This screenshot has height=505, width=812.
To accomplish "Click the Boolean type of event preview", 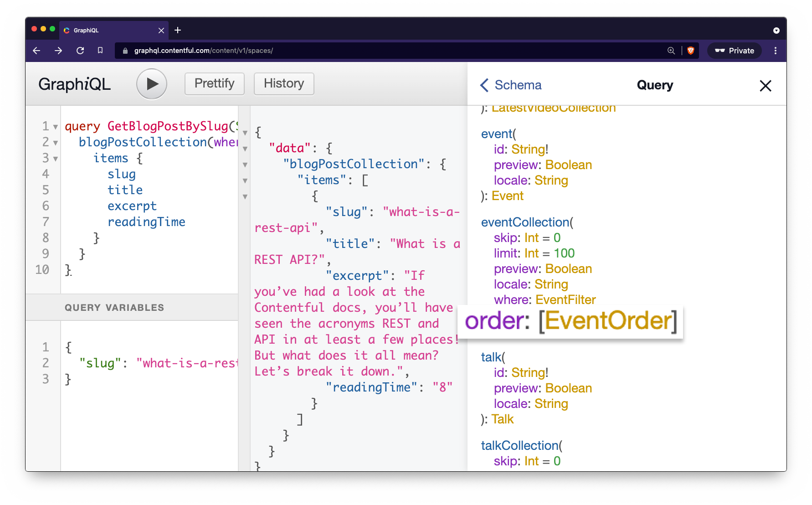I will [569, 165].
